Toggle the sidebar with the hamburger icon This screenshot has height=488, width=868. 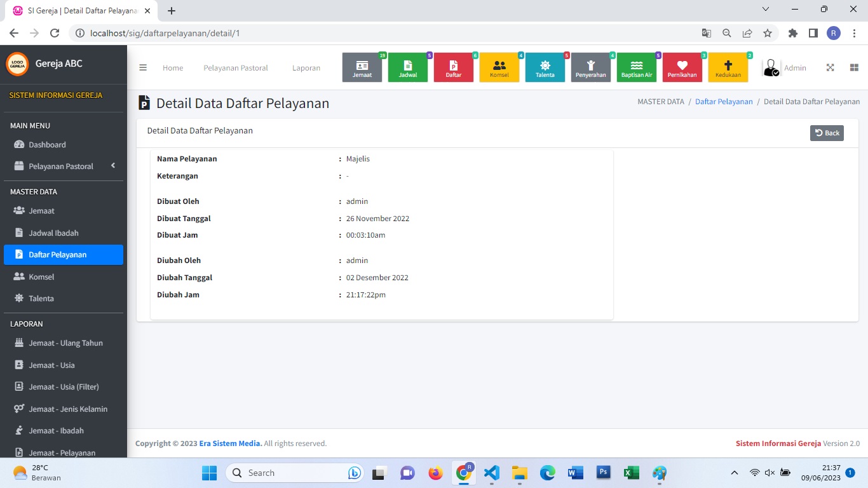pos(143,68)
